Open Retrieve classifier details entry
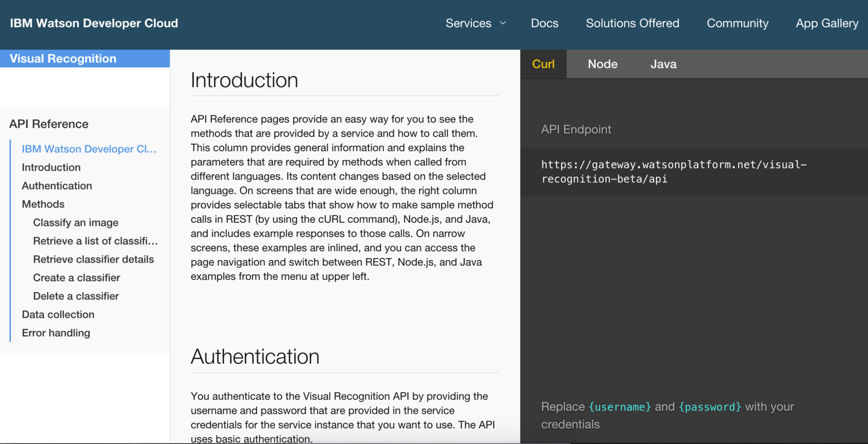 coord(93,259)
